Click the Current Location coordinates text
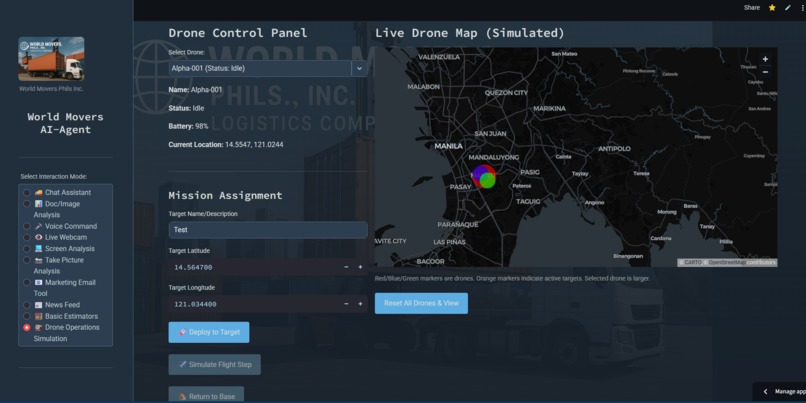806x403 pixels. point(254,145)
